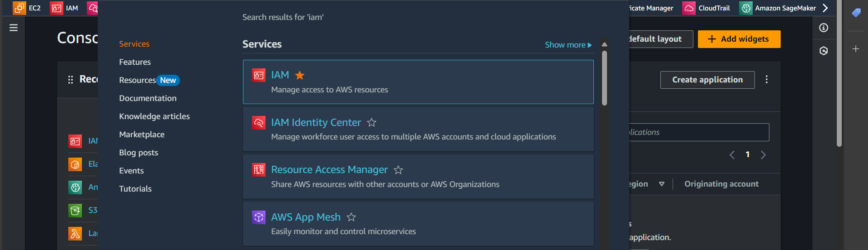The image size is (868, 250).
Task: Select Features in the search categories
Action: 135,62
